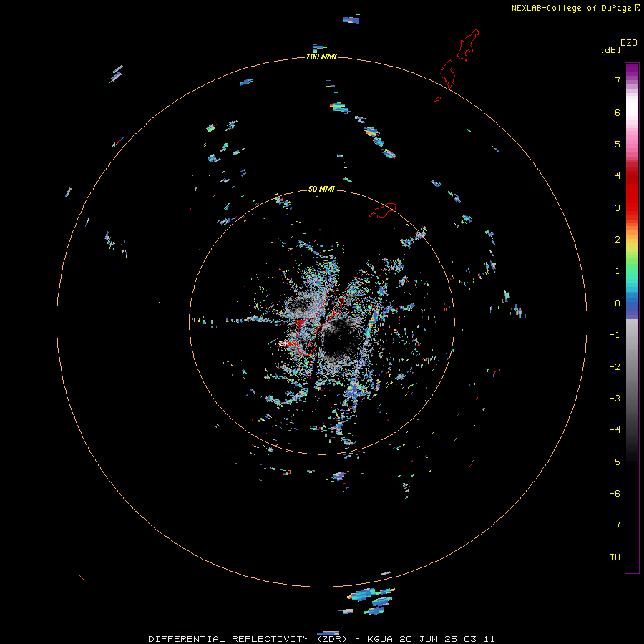644x644 pixels.
Task: Click the Differential Reflectivity KGUA title text
Action: [321, 639]
